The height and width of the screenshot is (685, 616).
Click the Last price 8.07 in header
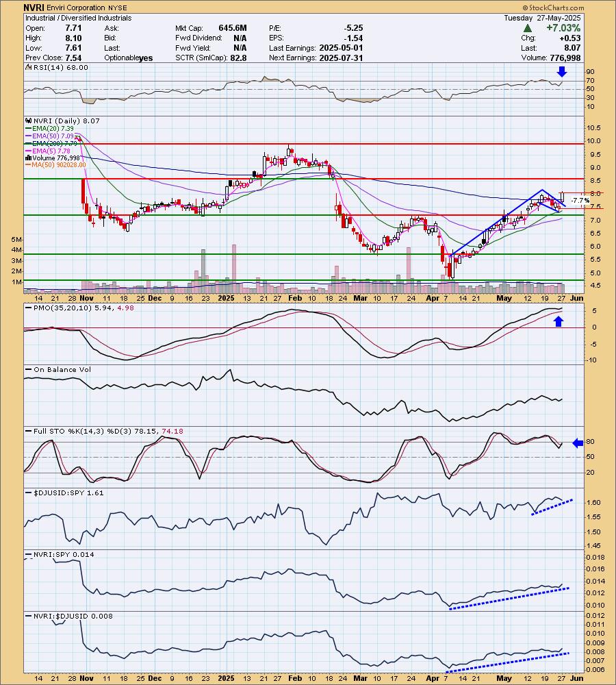(572, 48)
